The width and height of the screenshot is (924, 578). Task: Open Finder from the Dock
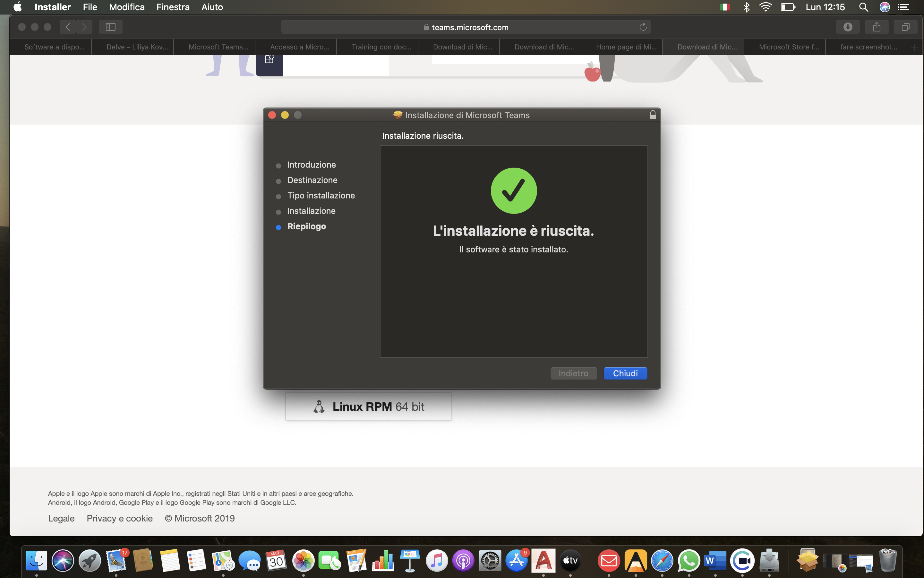tap(37, 561)
